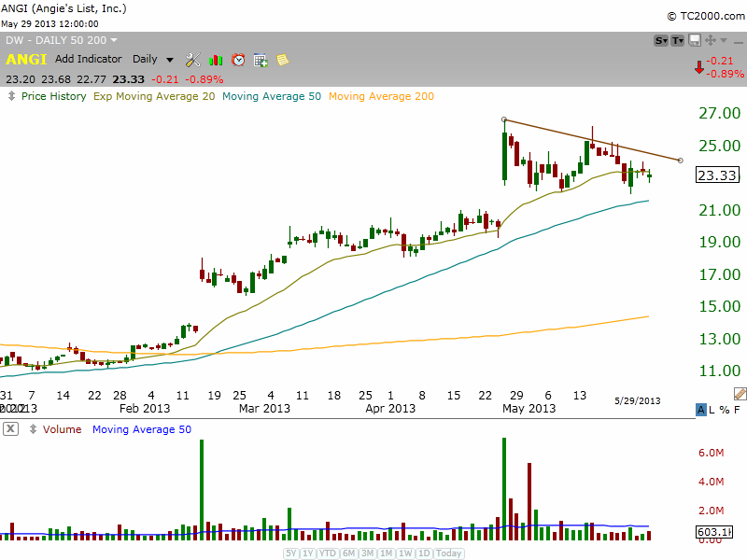Click the save floppy disk icon
Screen dimensions: 747x560
pos(695,40)
